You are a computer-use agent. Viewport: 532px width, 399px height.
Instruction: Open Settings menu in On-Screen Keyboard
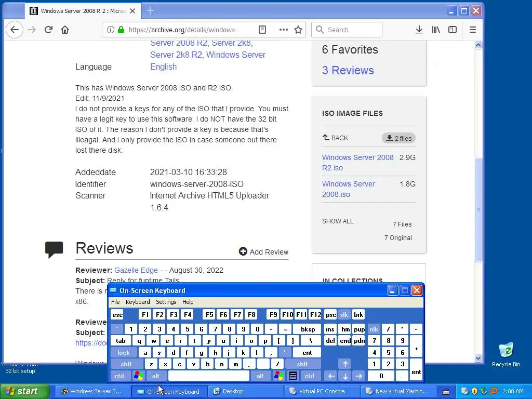(166, 302)
